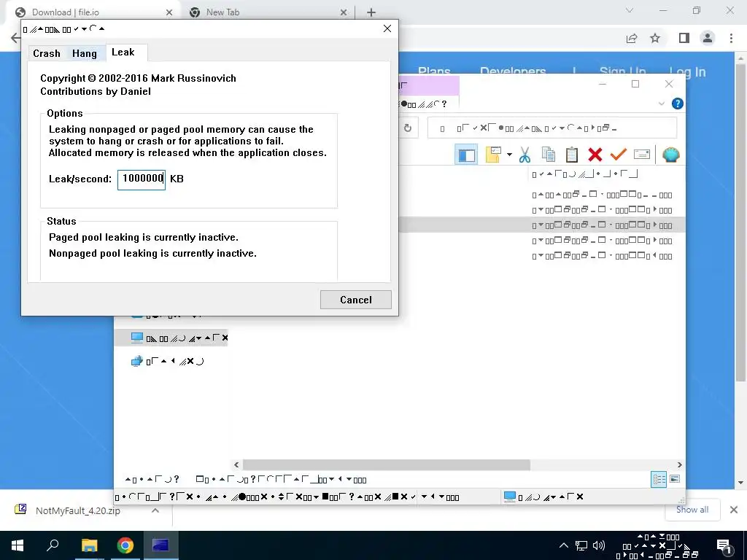Click the share page icon in Chrome

(632, 38)
